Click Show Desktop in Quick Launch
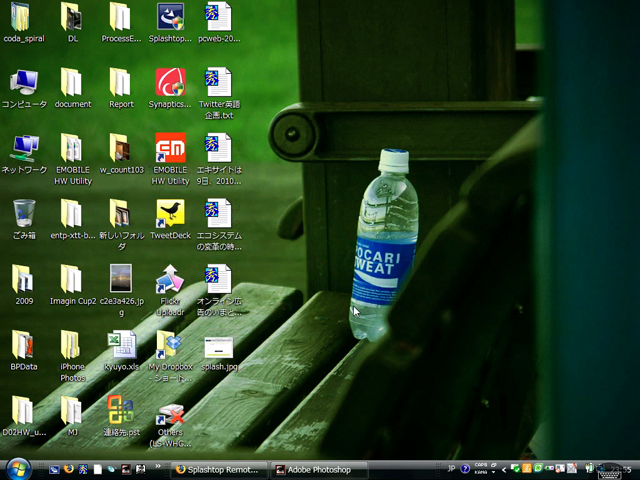This screenshot has width=640, height=480. coord(54,469)
